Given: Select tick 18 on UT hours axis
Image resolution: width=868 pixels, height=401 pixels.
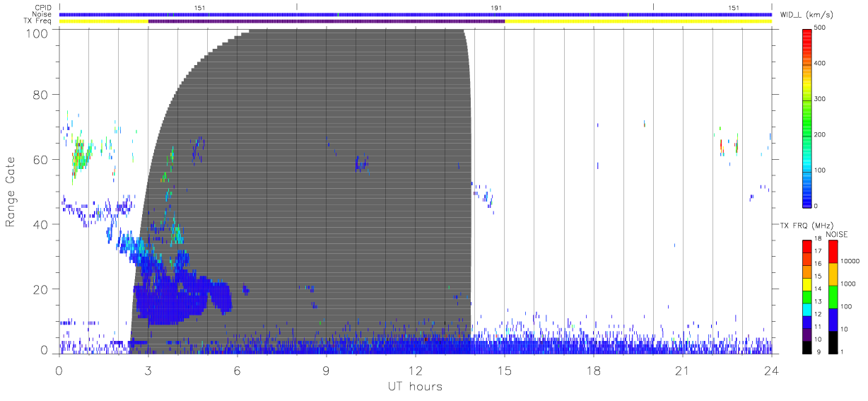Looking at the screenshot, I should tap(594, 371).
